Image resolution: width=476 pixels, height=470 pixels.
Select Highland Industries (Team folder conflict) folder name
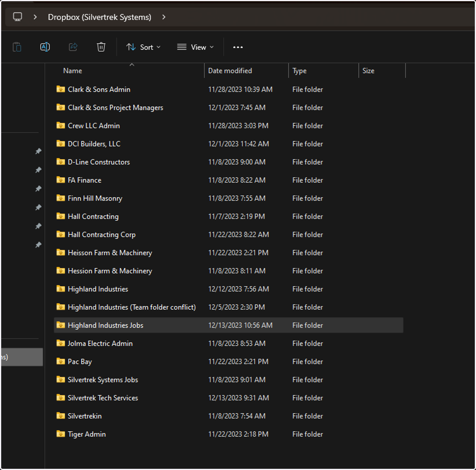point(132,307)
